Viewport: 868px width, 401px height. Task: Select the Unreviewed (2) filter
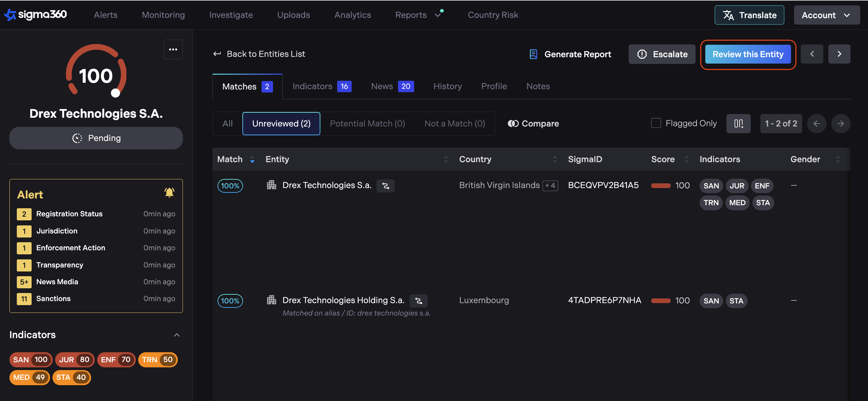tap(281, 123)
